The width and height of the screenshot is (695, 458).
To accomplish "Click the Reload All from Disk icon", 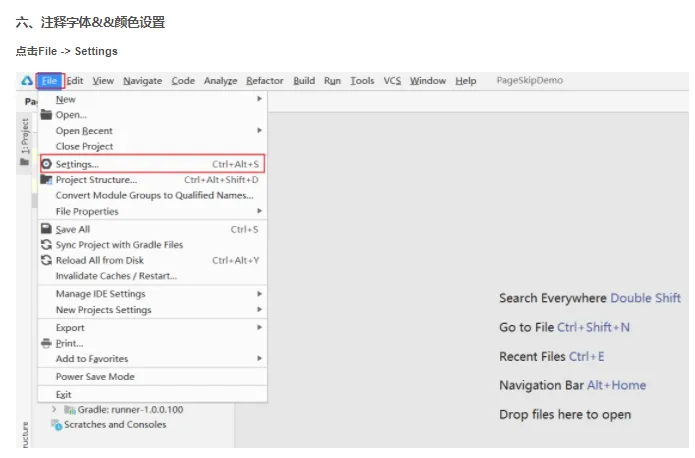I will pyautogui.click(x=47, y=260).
